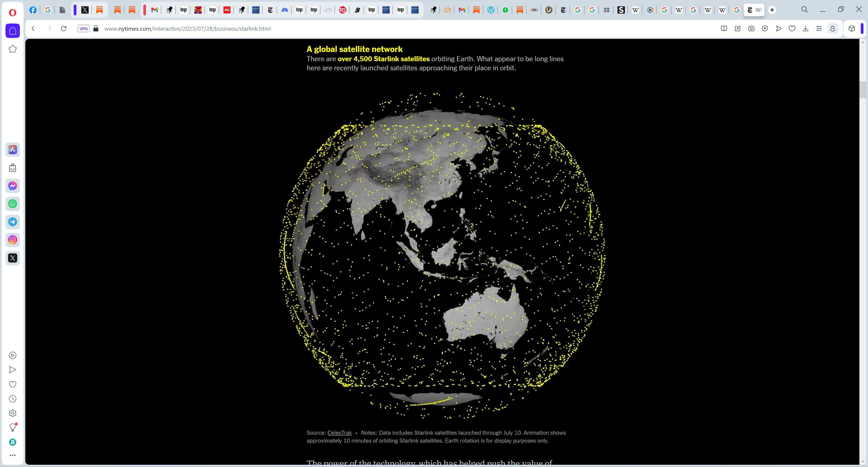Open the downloads panel
The image size is (868, 467).
tap(805, 29)
